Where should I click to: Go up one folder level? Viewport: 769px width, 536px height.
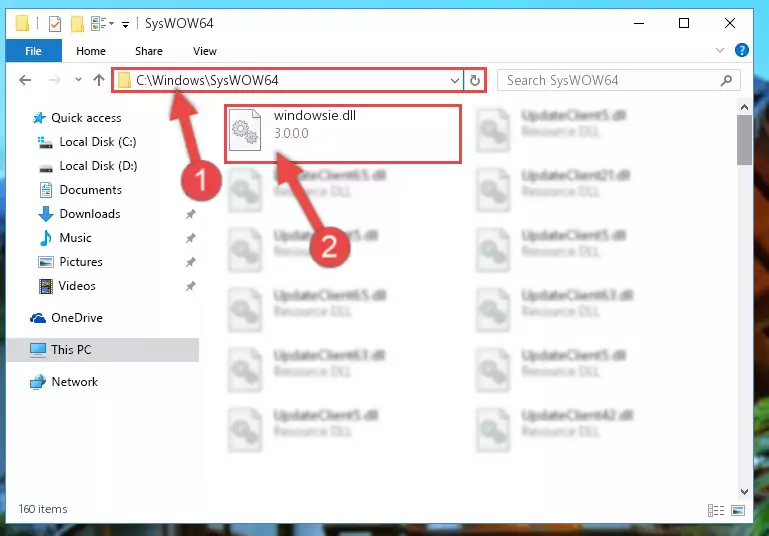[x=99, y=80]
